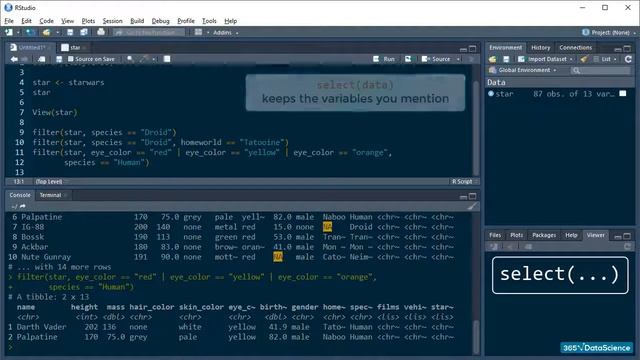This screenshot has width=640, height=360.
Task: Open the Tools menu
Action: tap(209, 21)
